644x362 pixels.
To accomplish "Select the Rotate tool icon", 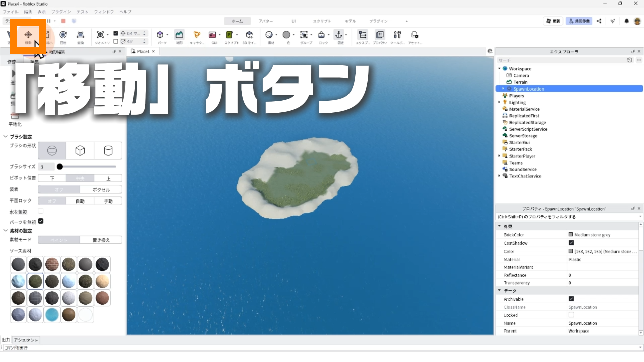I will point(63,35).
